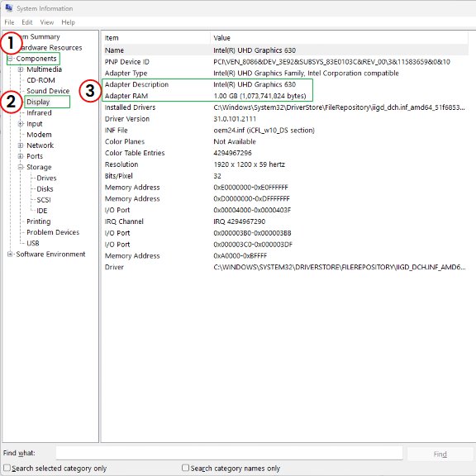
Task: Select Display in the tree
Action: [x=38, y=102]
